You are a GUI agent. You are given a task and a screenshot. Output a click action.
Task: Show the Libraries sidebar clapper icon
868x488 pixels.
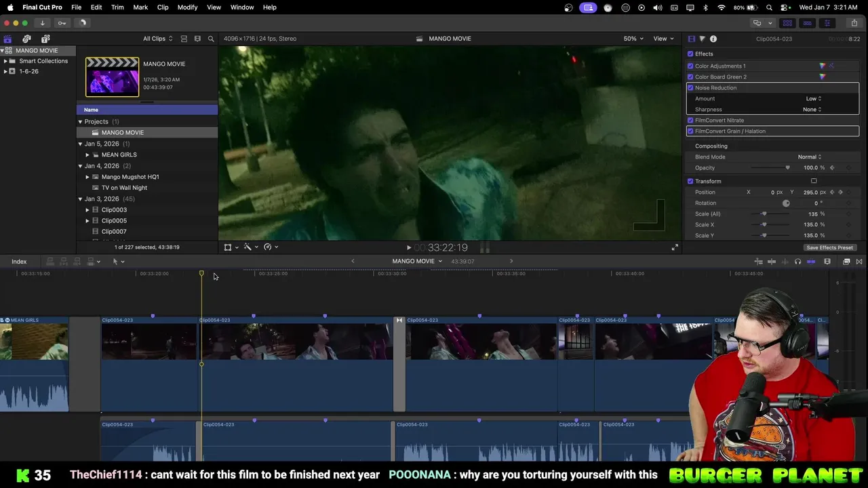pos(7,39)
